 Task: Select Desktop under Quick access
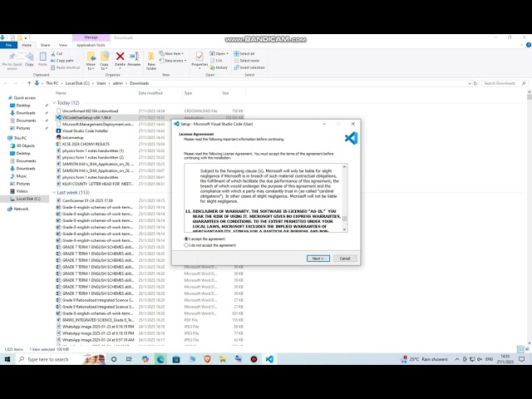23,106
